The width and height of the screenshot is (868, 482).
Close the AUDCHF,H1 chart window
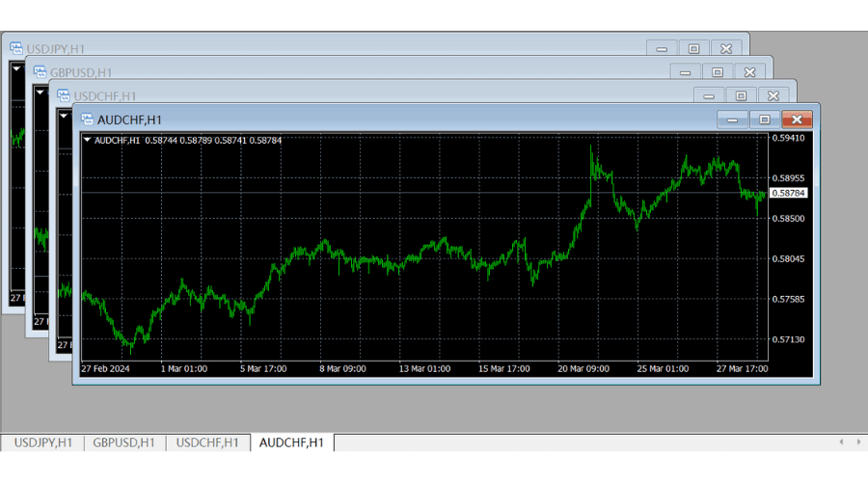point(797,120)
